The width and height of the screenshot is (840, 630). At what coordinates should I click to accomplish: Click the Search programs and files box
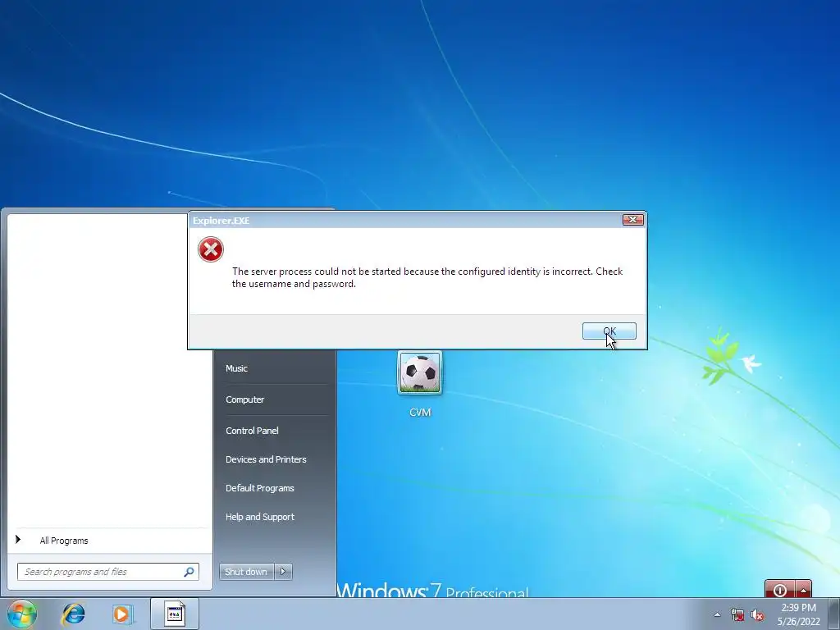[108, 572]
